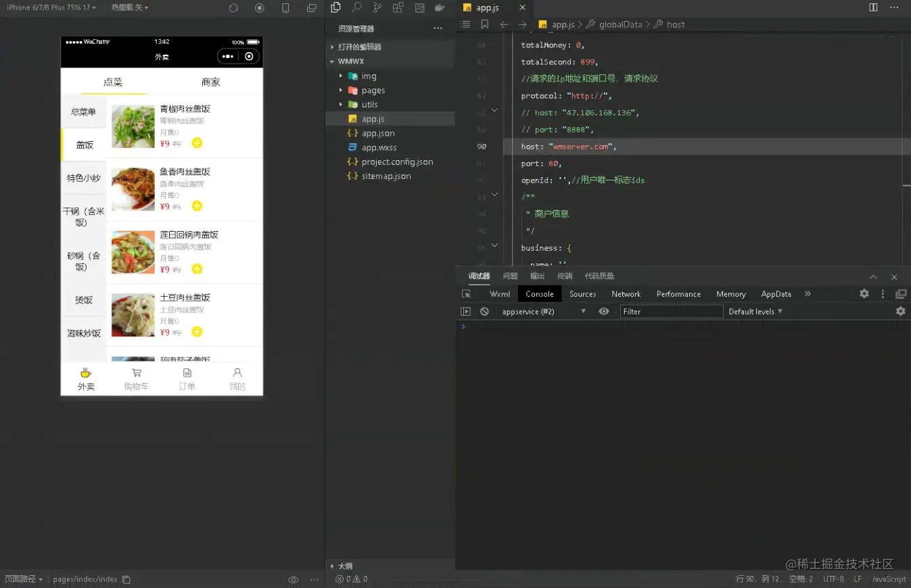Toggle the console sidebar panel icon

465,312
